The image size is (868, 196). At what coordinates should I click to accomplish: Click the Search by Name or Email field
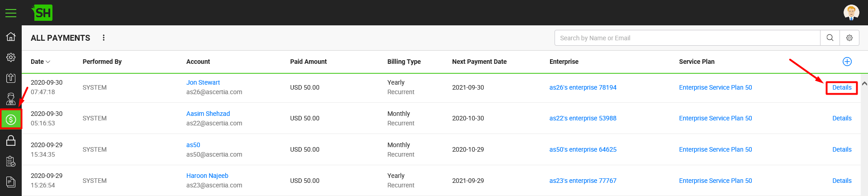688,38
